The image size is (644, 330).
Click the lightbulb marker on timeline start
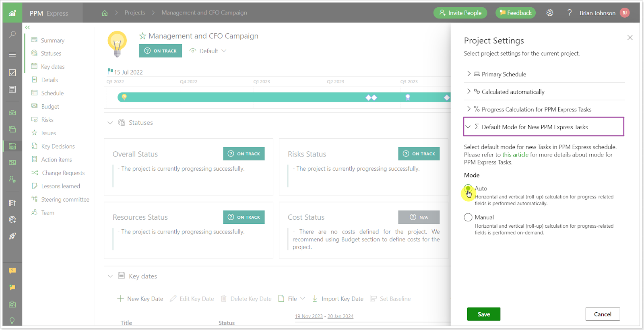[124, 97]
